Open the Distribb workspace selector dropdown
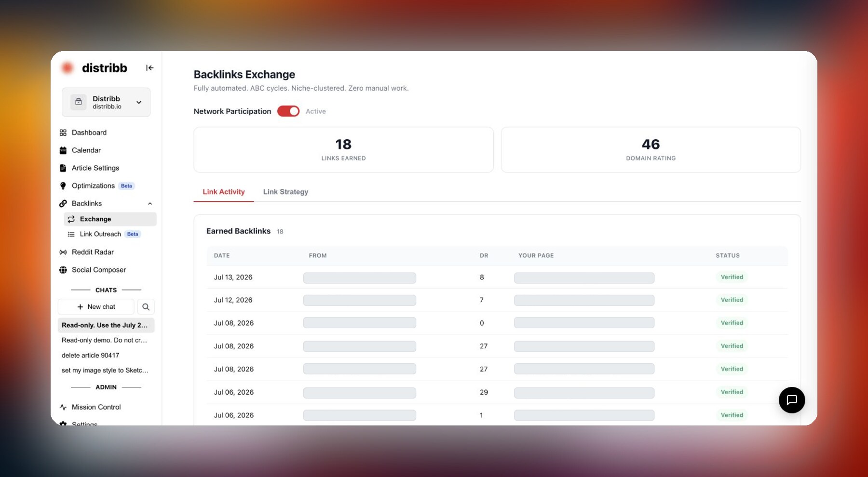Screen dimensions: 868x477 coord(106,102)
